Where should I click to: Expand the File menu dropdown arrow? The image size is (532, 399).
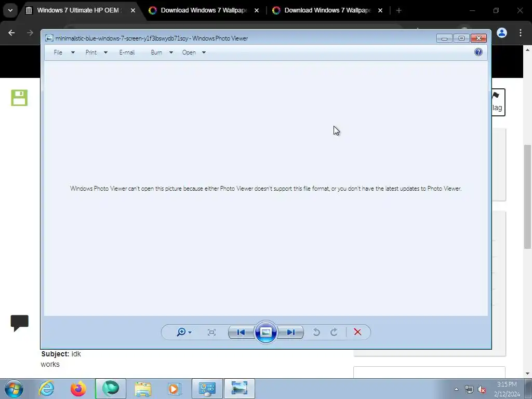coord(73,52)
